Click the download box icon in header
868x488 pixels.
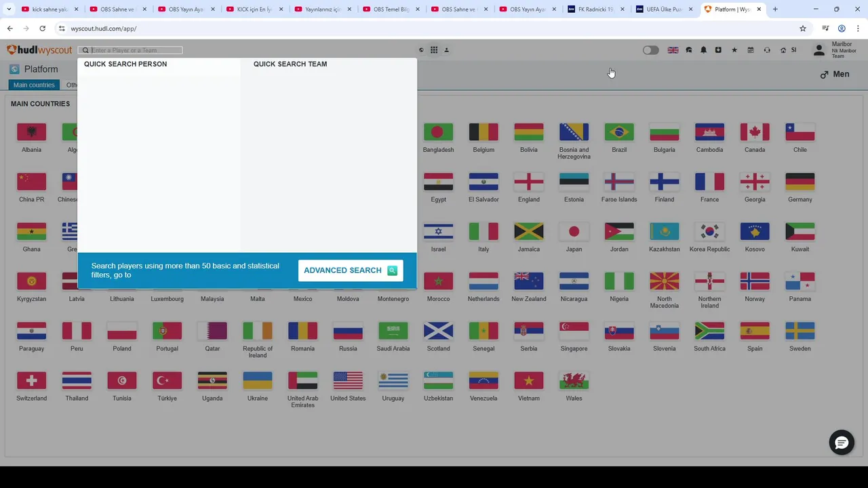coord(718,50)
